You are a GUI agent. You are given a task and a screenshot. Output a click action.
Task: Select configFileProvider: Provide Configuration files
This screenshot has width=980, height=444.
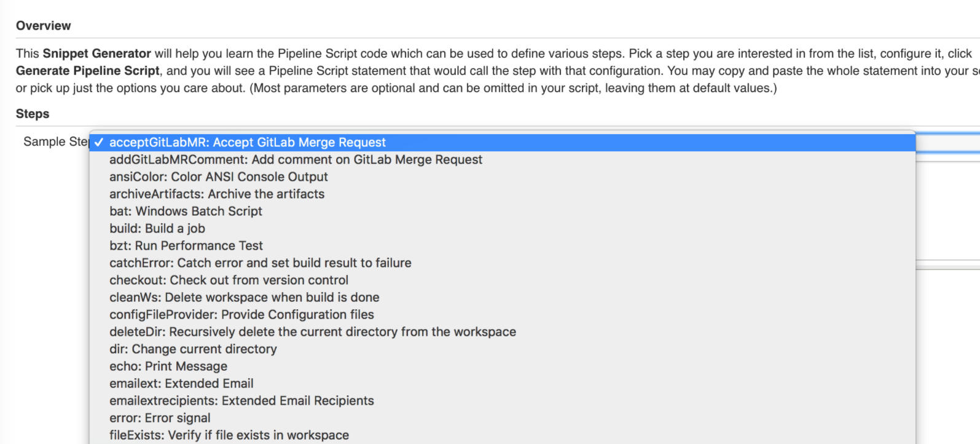pos(241,315)
